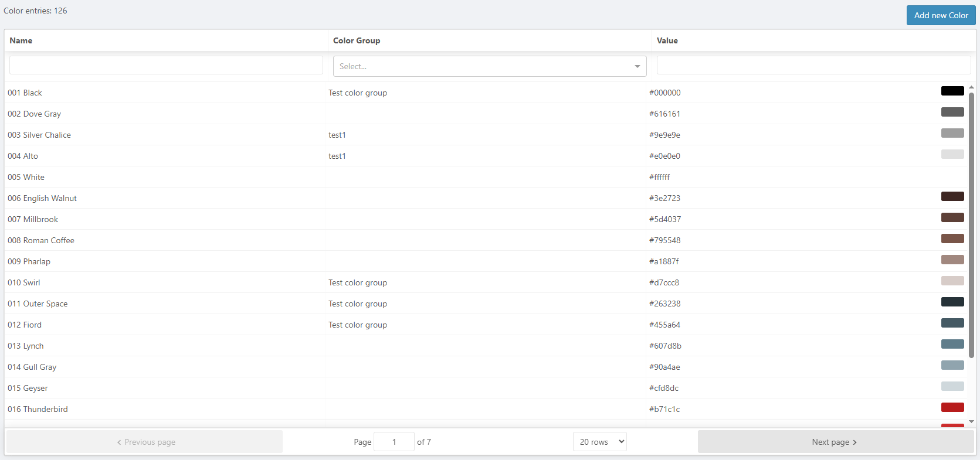Click the Dove Gray color swatch
This screenshot has width=980, height=460.
(x=952, y=112)
